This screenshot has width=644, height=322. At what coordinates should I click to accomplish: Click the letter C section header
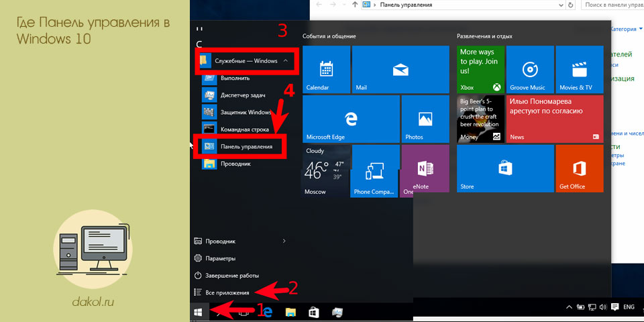(x=200, y=44)
